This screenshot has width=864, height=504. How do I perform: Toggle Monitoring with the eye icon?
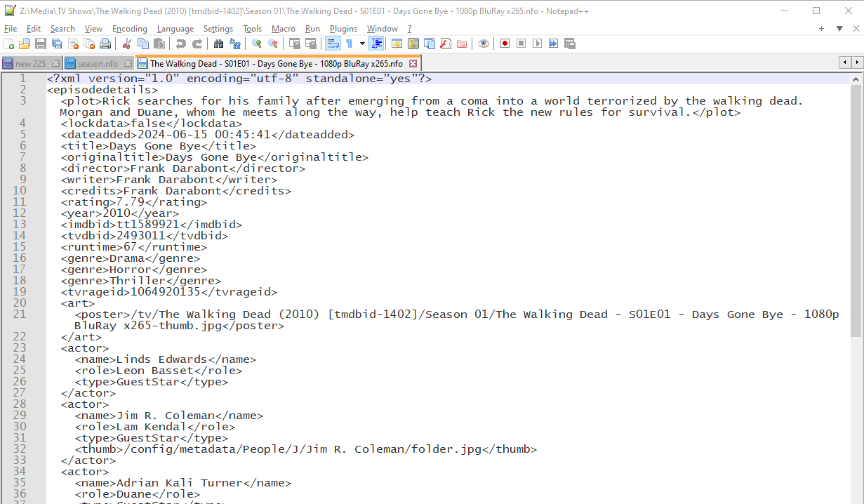pyautogui.click(x=484, y=44)
